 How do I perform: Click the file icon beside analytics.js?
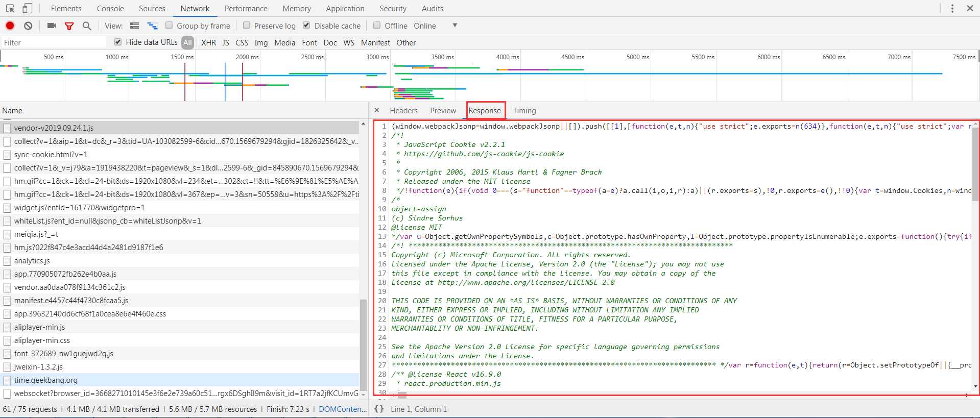pyautogui.click(x=7, y=261)
